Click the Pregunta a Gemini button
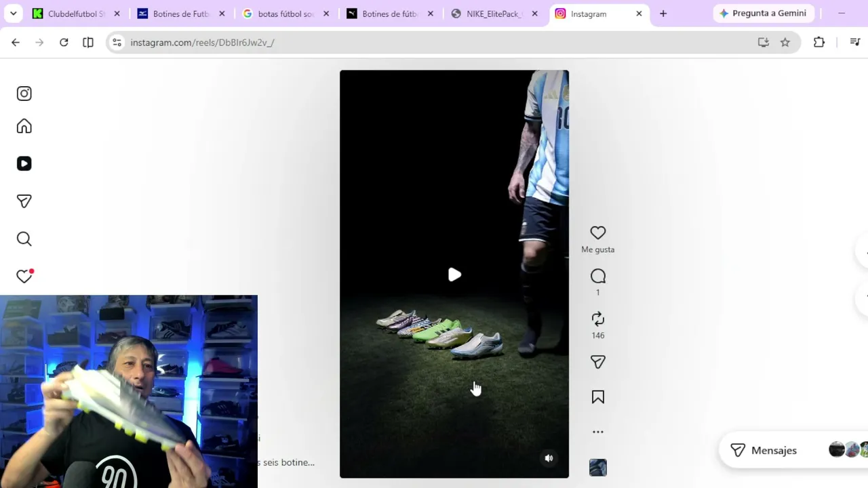 (763, 14)
